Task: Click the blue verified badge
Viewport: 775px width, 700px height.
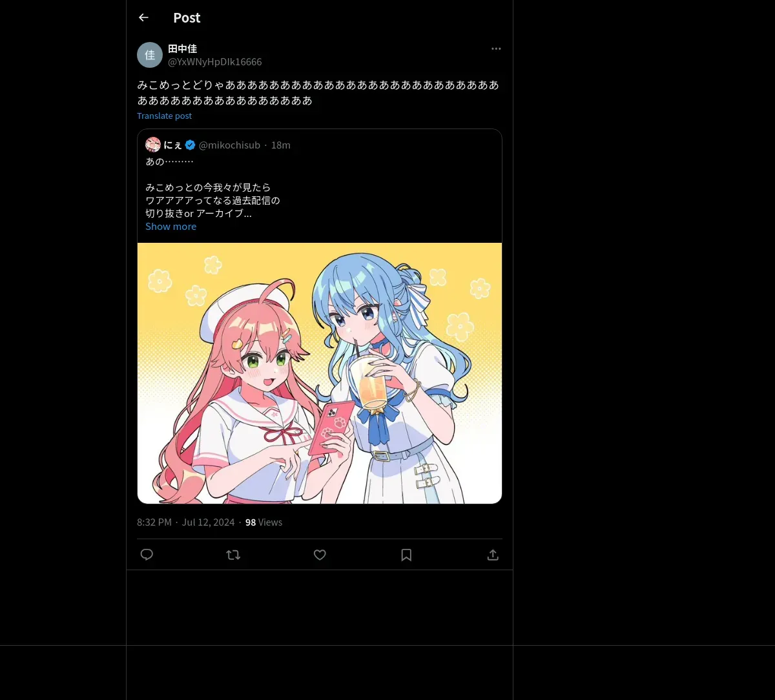Action: click(191, 145)
